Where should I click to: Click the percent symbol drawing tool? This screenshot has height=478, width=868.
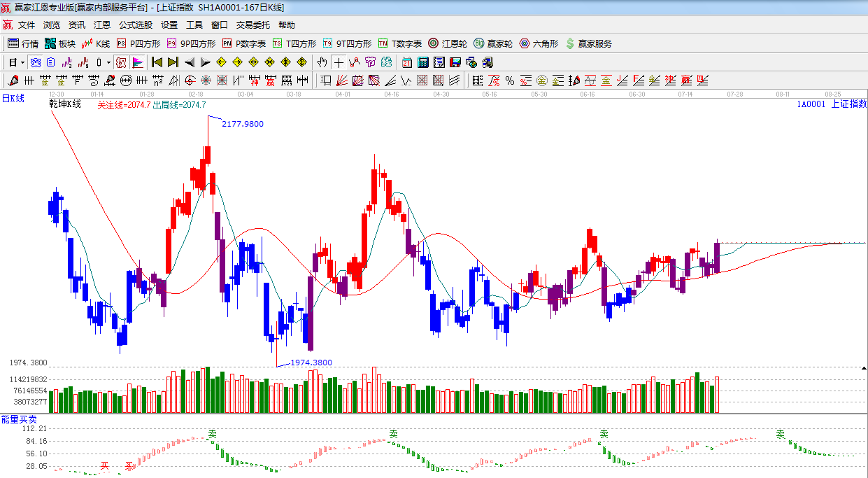click(x=510, y=80)
